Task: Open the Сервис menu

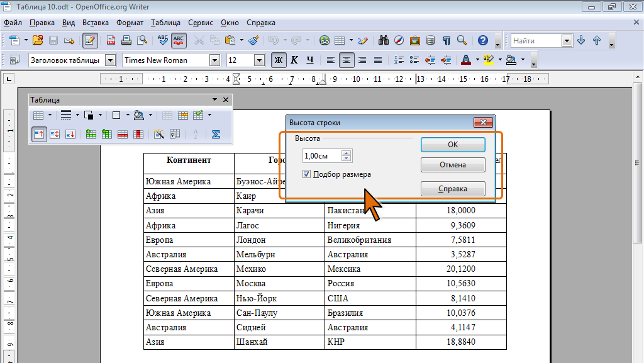Action: coord(201,23)
